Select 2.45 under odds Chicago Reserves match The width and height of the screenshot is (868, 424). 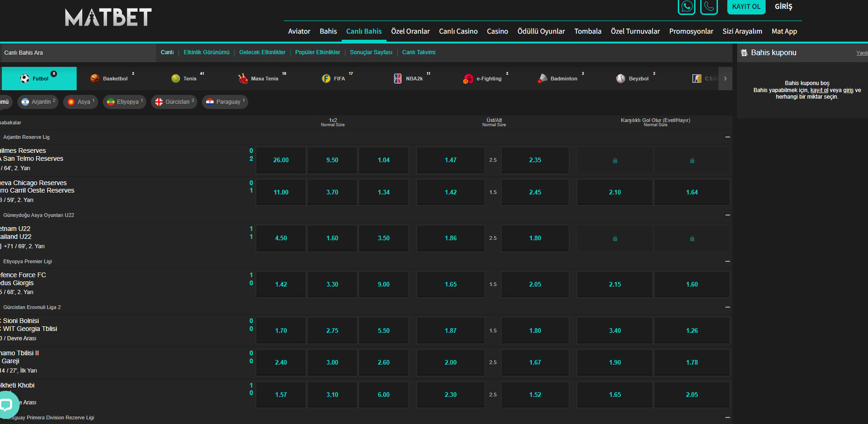tap(535, 192)
